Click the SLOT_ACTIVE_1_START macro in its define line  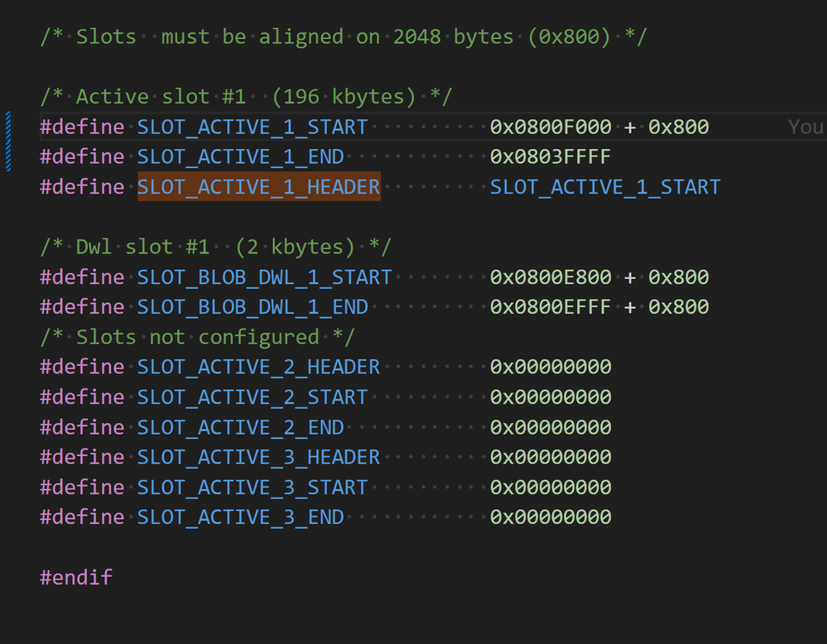pos(252,127)
